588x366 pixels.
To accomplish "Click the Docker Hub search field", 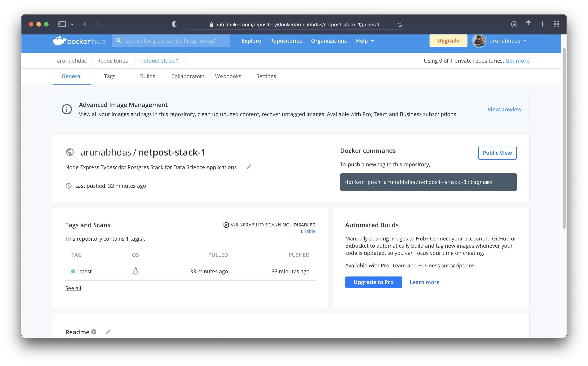I will tap(171, 41).
